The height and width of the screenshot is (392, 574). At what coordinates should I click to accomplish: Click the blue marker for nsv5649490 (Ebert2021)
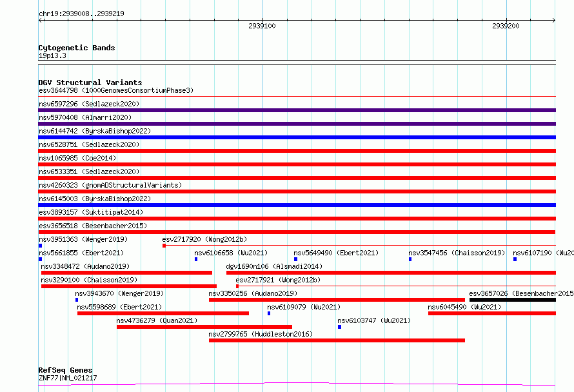pos(296,259)
